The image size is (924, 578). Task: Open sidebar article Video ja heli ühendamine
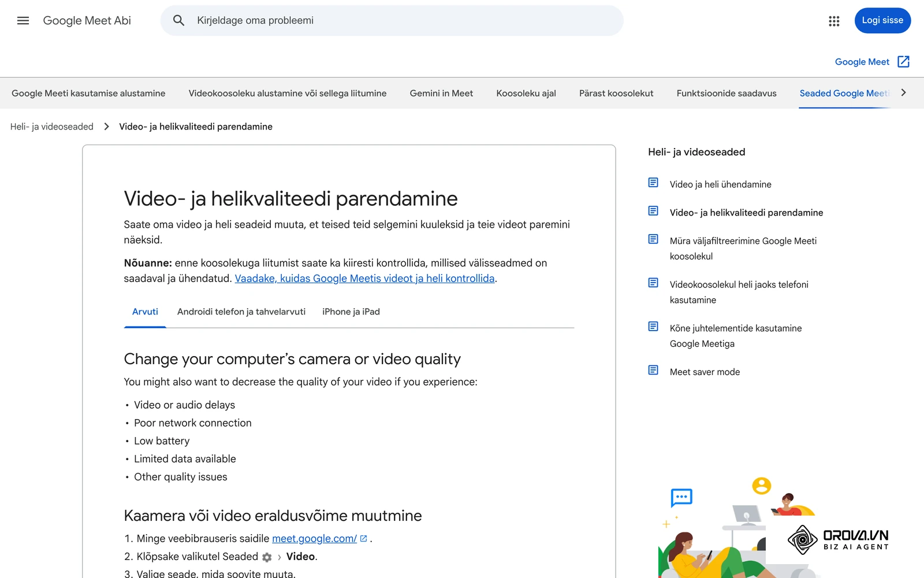(720, 184)
